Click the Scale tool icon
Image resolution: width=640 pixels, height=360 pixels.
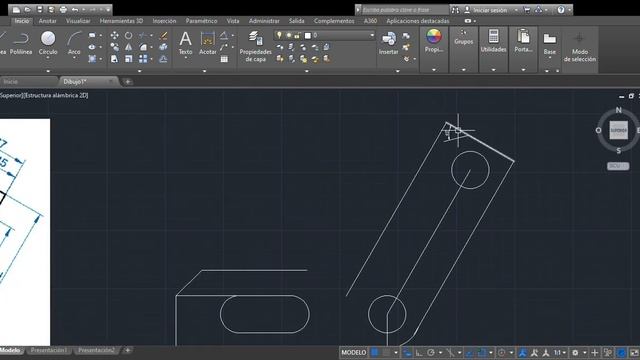click(129, 59)
